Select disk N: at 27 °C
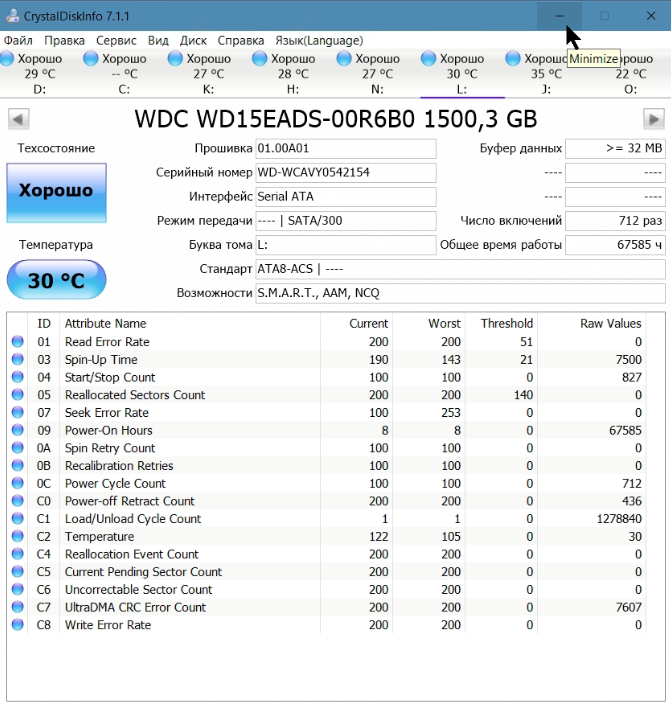Viewport: 671px width, 705px height. pyautogui.click(x=378, y=73)
